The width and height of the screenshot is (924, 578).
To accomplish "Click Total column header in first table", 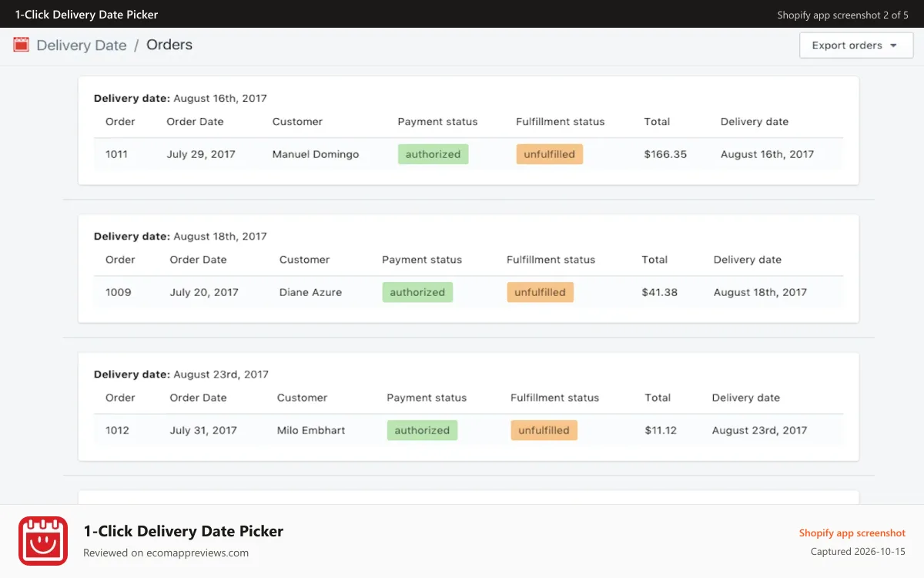I will (x=657, y=122).
